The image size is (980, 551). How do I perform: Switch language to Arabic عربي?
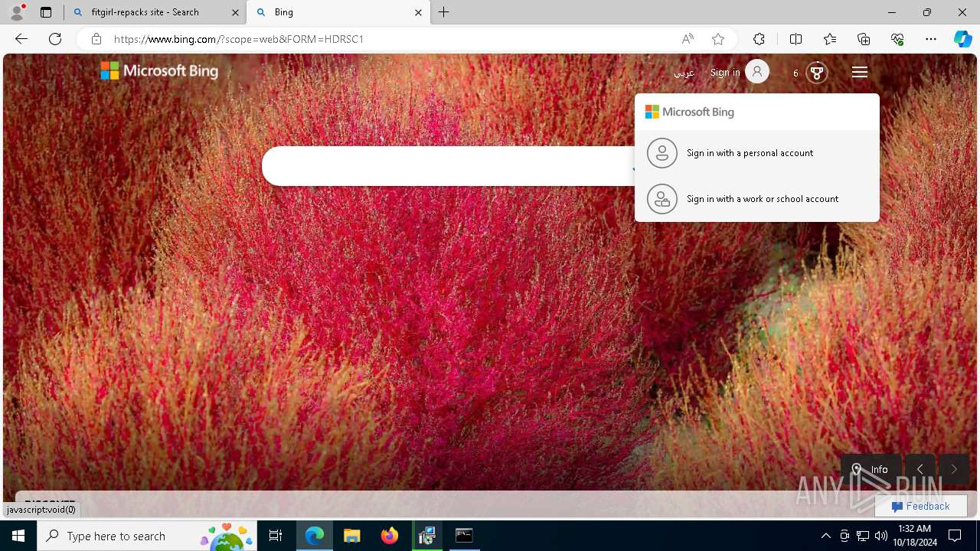click(684, 73)
